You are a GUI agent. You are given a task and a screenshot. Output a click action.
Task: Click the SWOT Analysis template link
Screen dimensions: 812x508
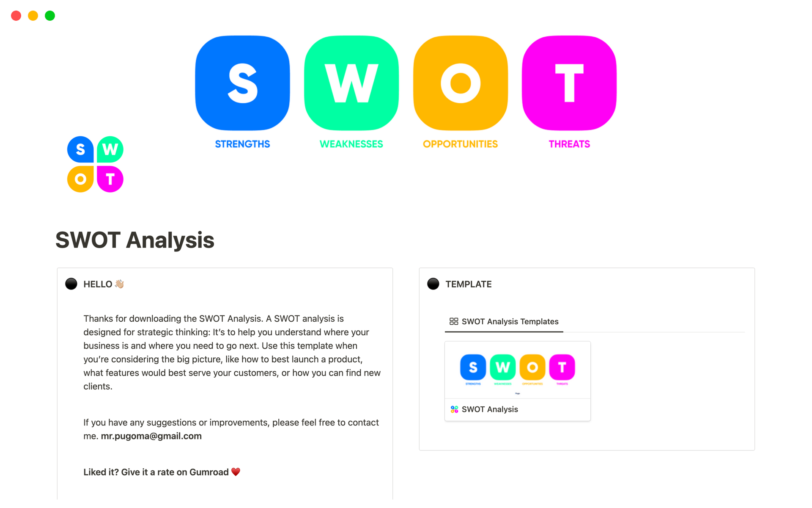coord(490,409)
